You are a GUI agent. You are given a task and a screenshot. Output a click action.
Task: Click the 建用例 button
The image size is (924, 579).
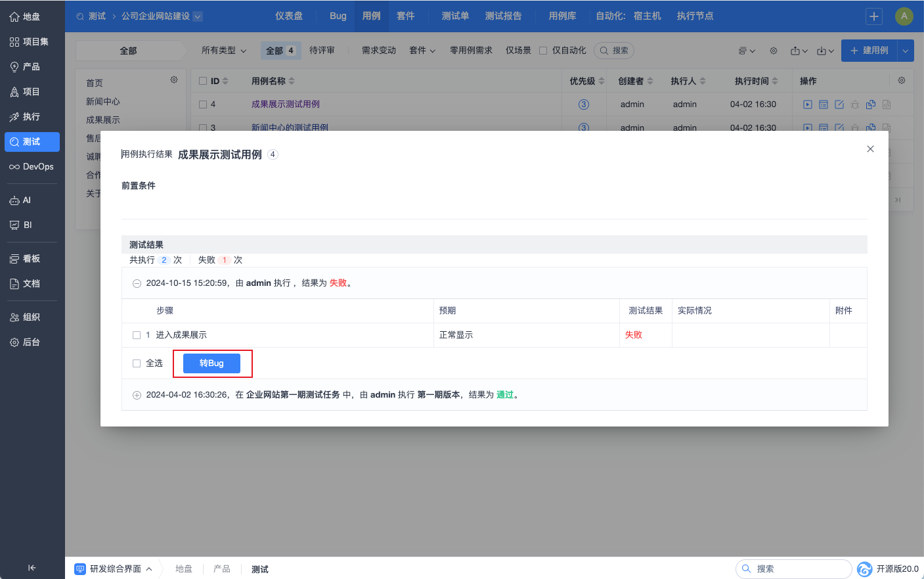(869, 51)
